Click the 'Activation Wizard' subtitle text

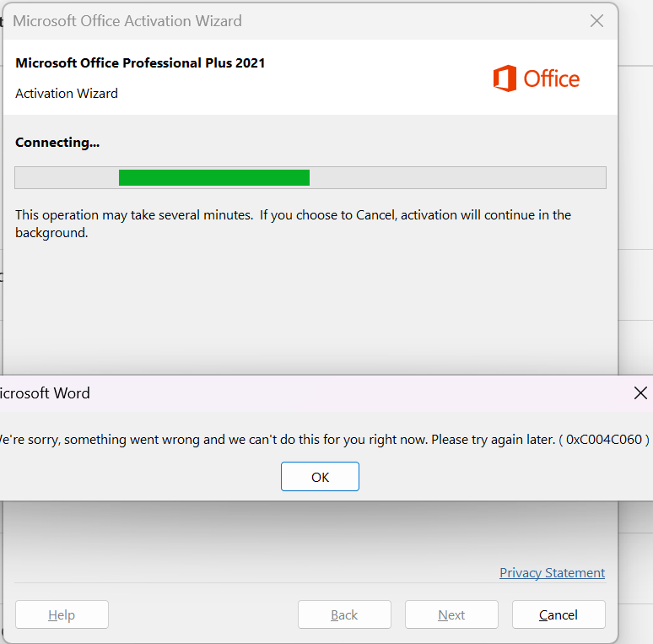click(x=67, y=94)
